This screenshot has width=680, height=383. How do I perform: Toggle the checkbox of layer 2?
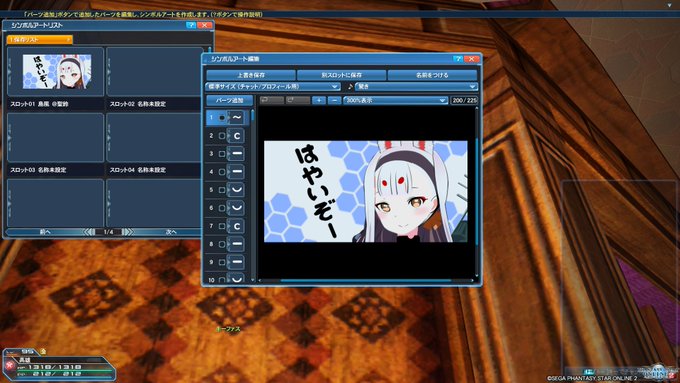[x=222, y=136]
